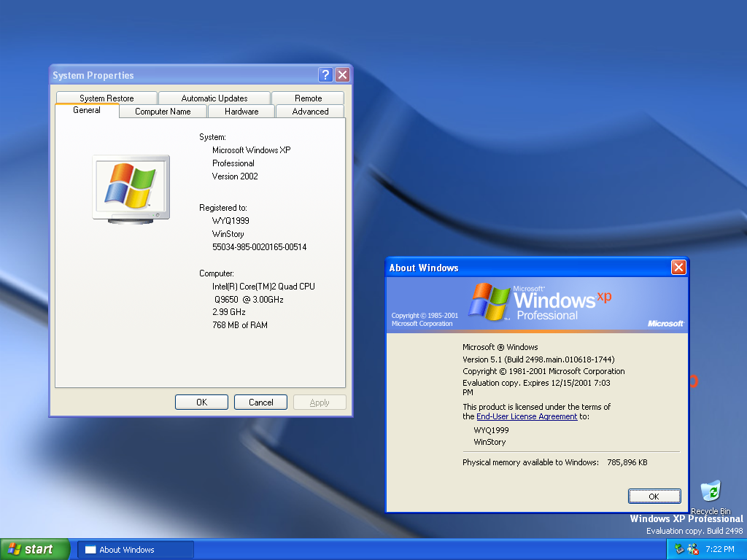Open the Recycle Bin desktop icon
This screenshot has height=560, width=747.
pyautogui.click(x=710, y=491)
